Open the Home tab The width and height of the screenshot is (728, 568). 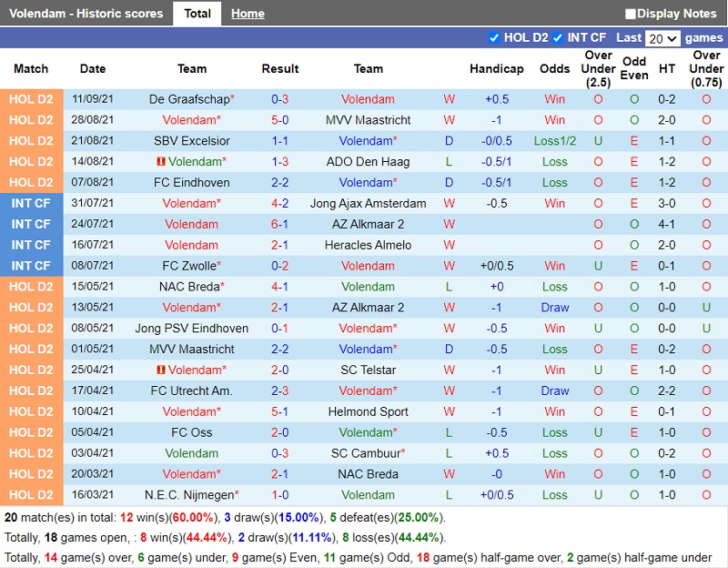click(x=248, y=14)
